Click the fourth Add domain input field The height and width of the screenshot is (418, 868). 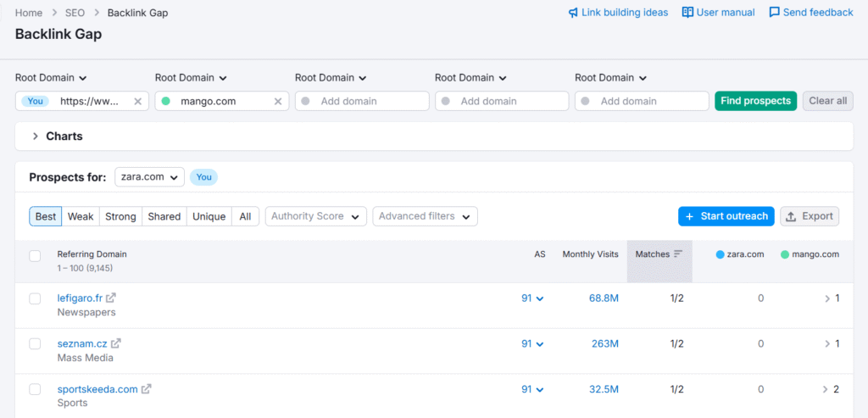[502, 101]
